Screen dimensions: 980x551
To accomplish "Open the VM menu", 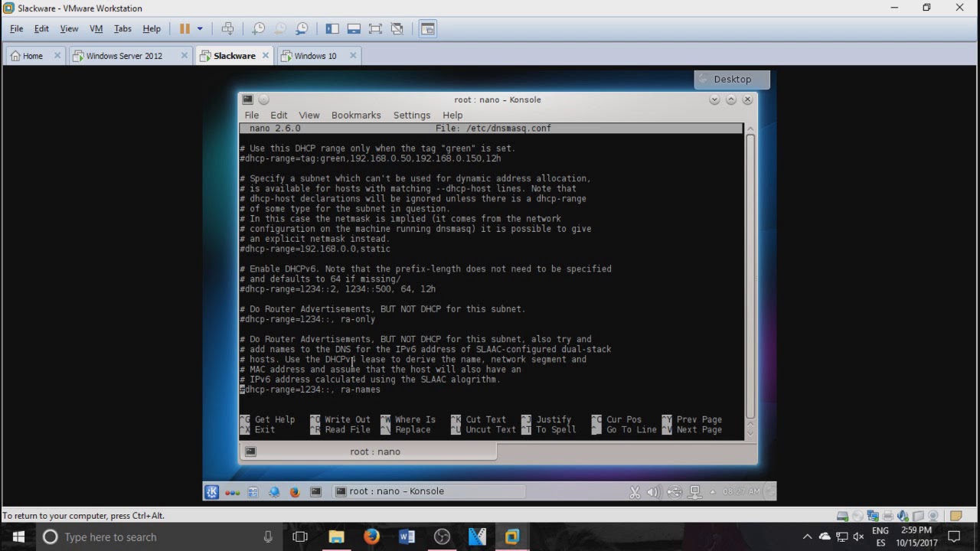I will 96,28.
